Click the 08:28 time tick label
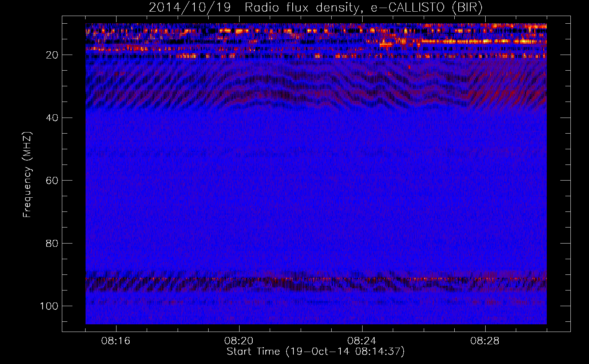 [485, 341]
